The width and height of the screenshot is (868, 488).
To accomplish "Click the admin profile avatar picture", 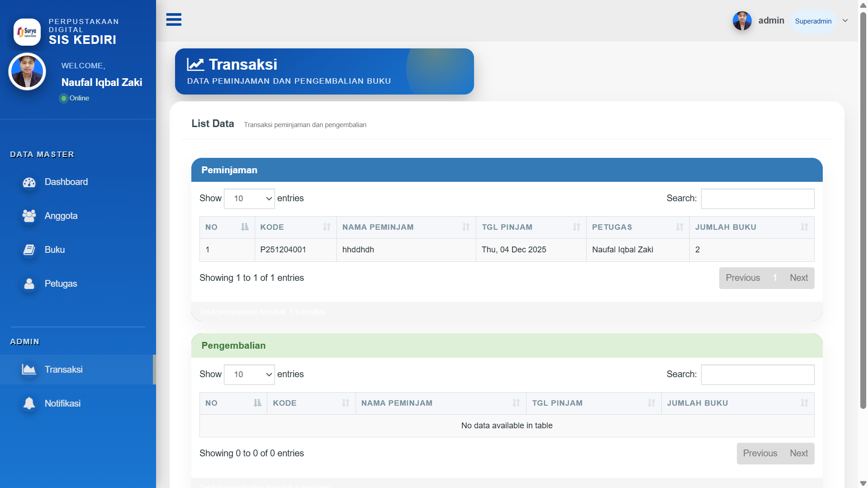I will point(742,20).
